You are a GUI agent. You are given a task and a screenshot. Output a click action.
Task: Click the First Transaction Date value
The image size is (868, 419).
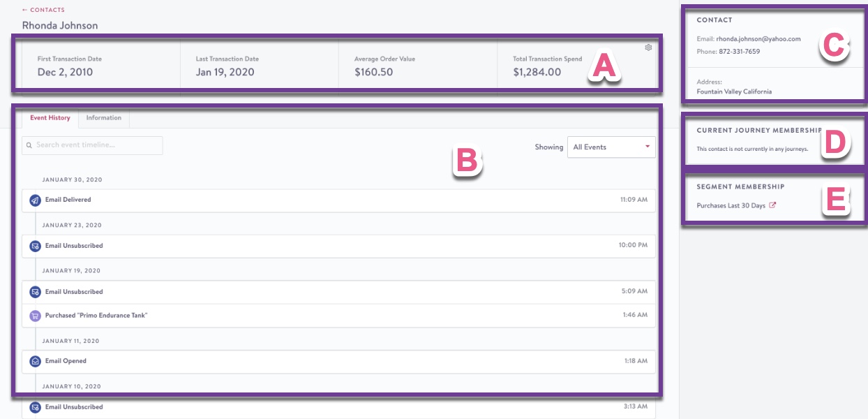pyautogui.click(x=65, y=72)
